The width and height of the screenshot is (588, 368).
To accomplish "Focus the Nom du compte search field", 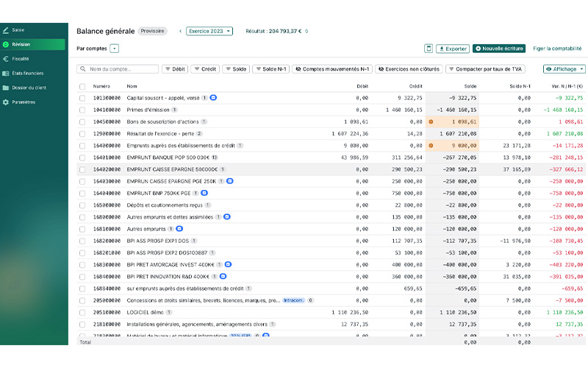I will click(118, 69).
